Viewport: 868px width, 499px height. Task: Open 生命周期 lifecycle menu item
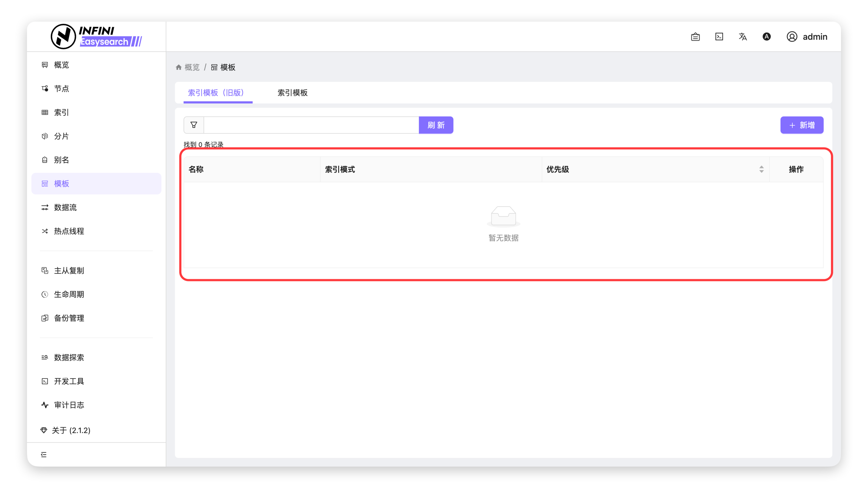click(69, 294)
